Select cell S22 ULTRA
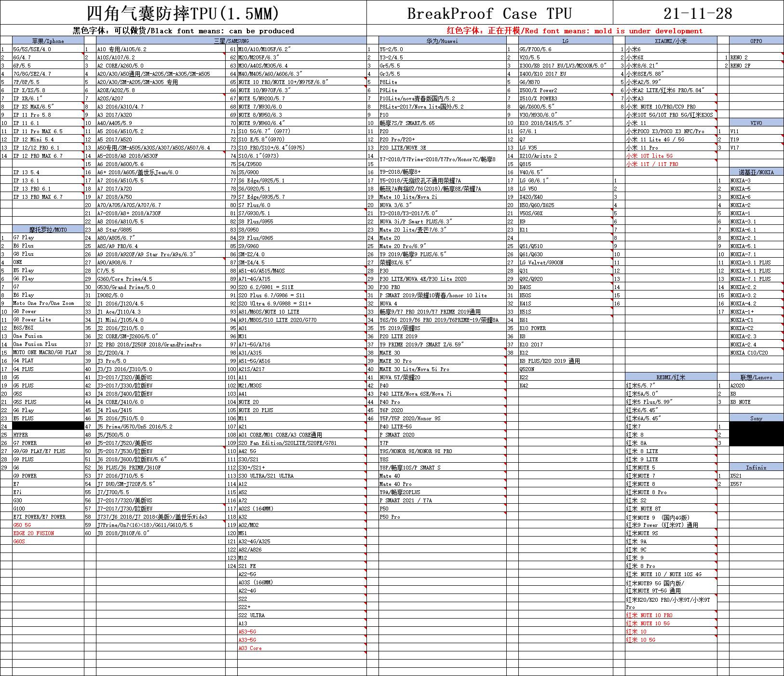 click(302, 615)
